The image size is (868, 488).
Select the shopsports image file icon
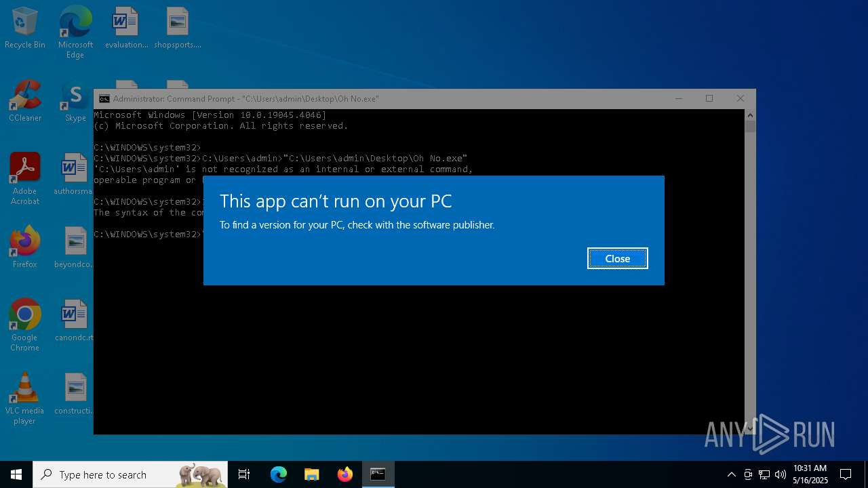[178, 28]
